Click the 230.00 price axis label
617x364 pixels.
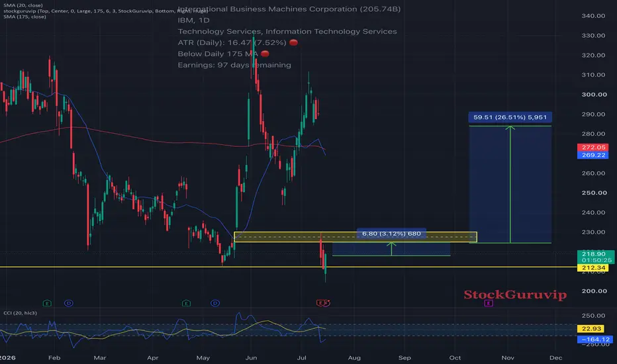tap(593, 232)
